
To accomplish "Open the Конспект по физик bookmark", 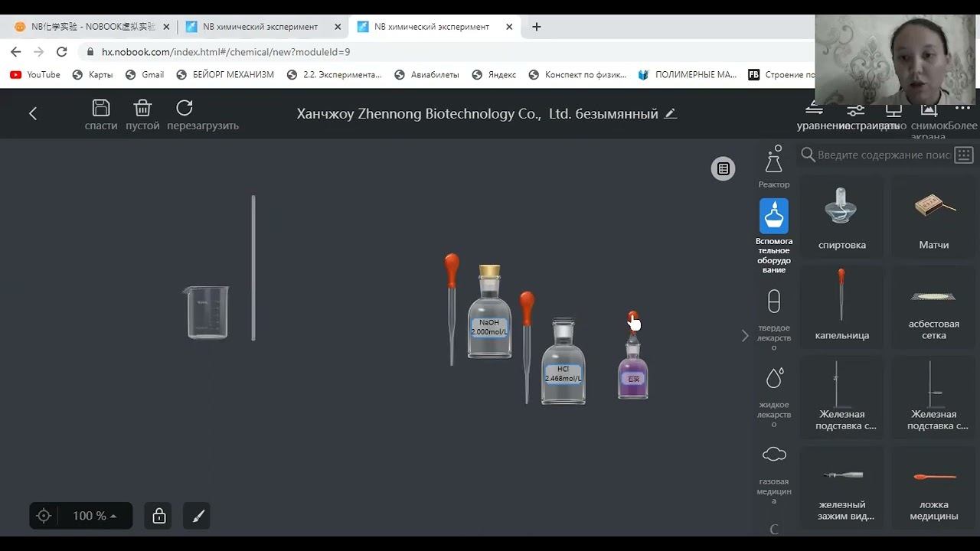I will coord(577,74).
